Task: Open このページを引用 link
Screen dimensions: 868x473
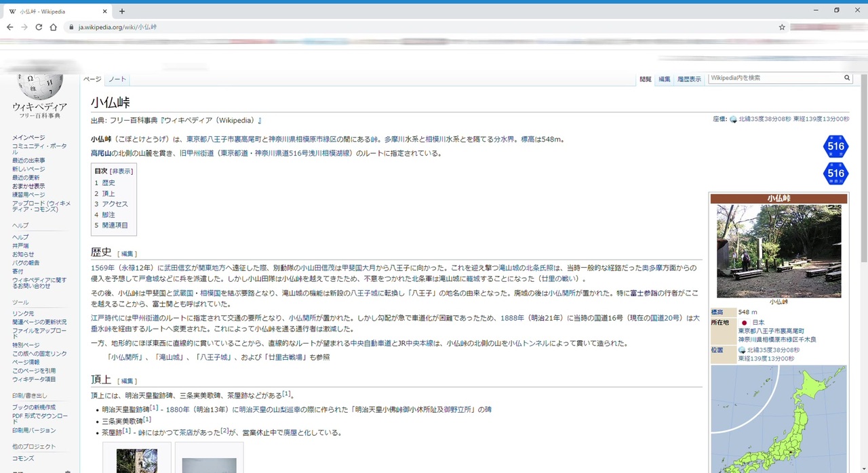Action: (x=34, y=371)
